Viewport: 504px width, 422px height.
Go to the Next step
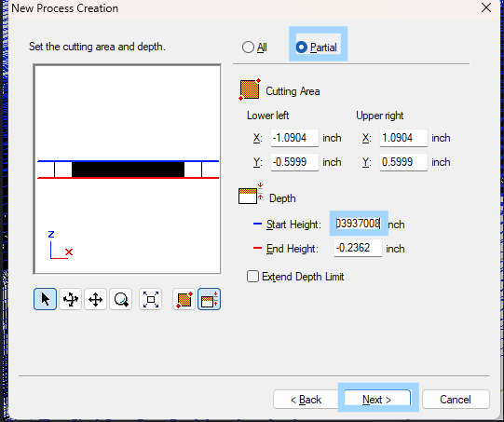[x=377, y=400]
